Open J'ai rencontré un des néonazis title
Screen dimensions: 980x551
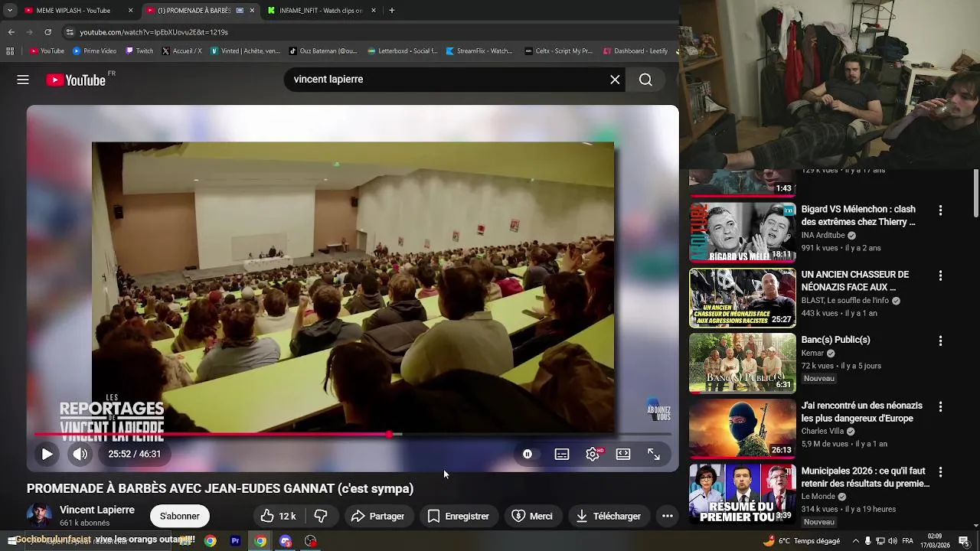tap(862, 412)
